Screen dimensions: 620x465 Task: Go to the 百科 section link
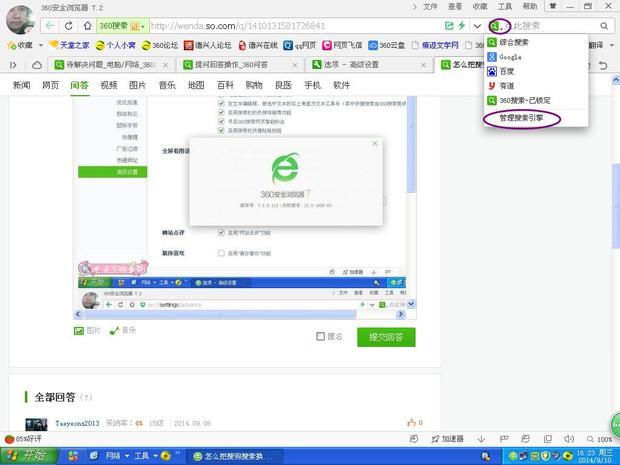click(225, 85)
